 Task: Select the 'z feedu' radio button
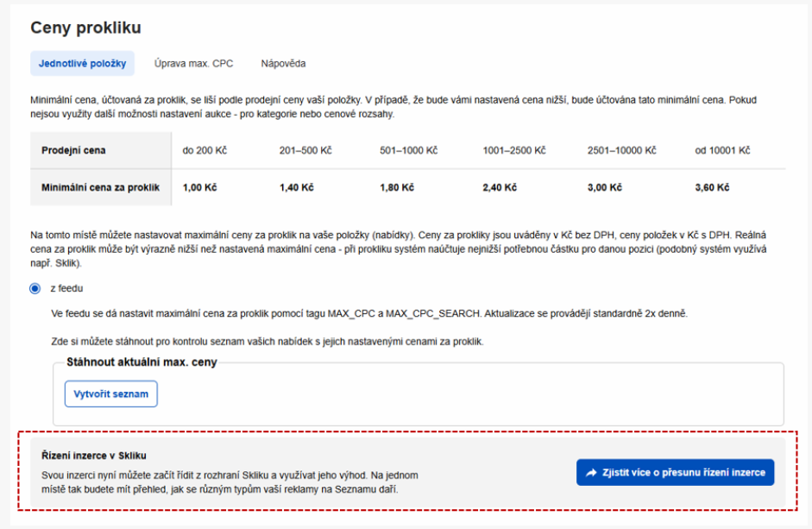coord(35,288)
